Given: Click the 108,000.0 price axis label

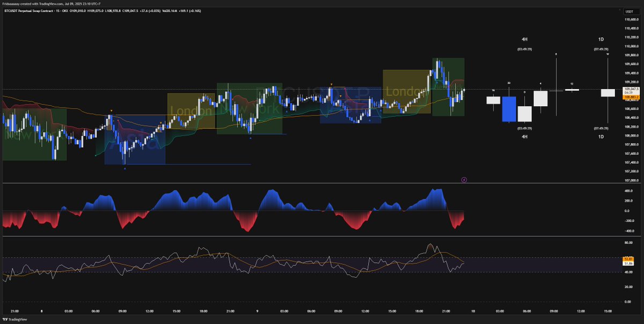Looking at the screenshot, I should pos(631,135).
